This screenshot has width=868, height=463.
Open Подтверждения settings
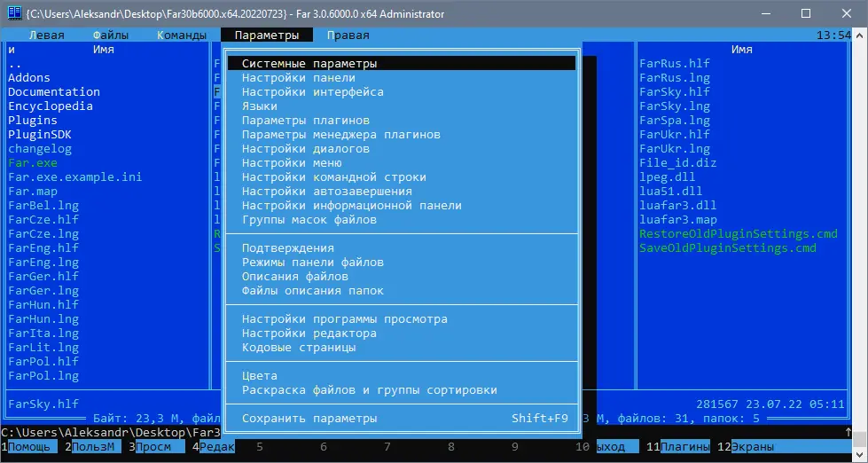click(402, 248)
